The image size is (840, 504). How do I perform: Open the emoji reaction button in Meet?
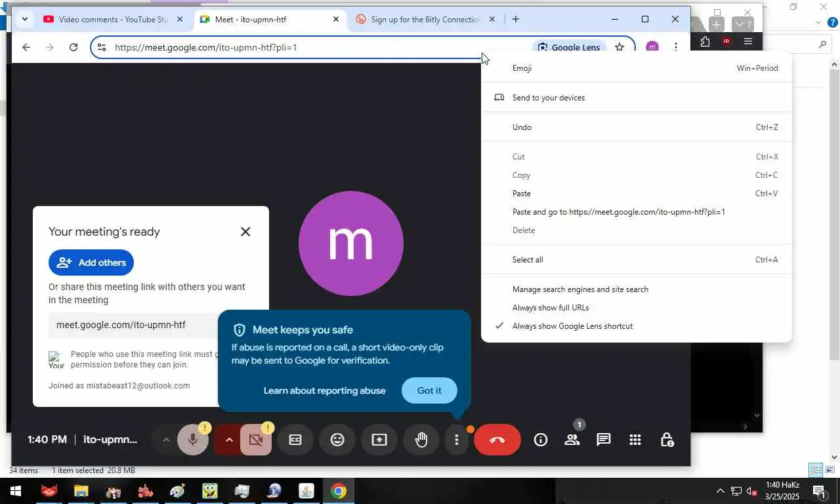[337, 440]
